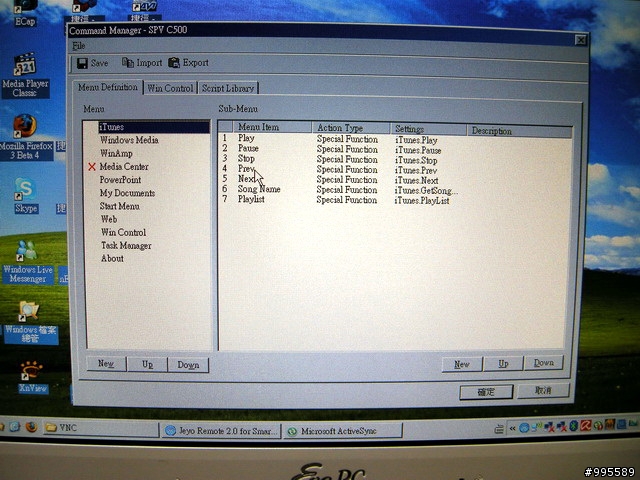
Task: Click the Menu Item column header
Action: [271, 127]
